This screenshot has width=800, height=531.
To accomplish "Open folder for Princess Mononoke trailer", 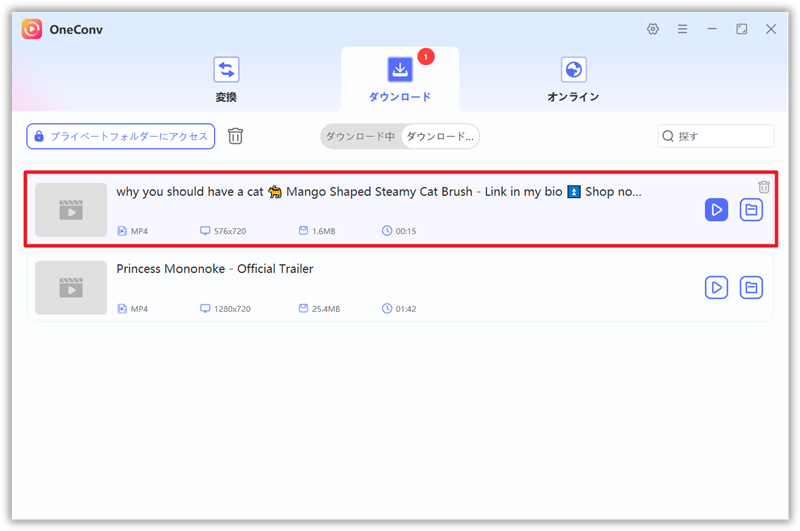I will 751,288.
